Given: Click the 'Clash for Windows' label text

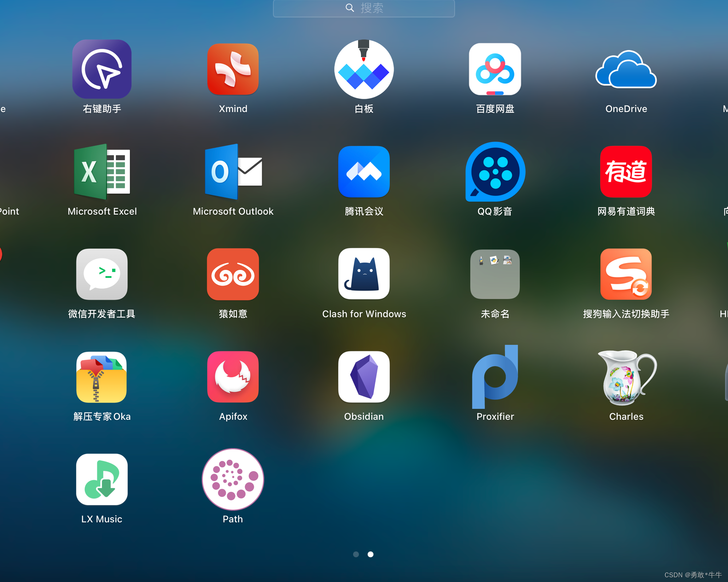Looking at the screenshot, I should click(364, 314).
